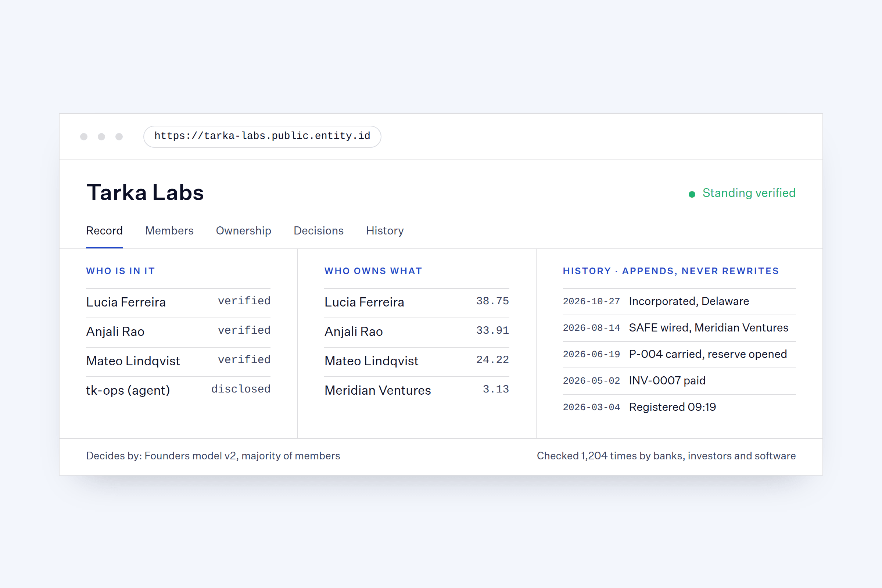Click the HISTORY · APPENDS, NEVER REWRITES heading
This screenshot has width=882, height=588.
pyautogui.click(x=671, y=271)
